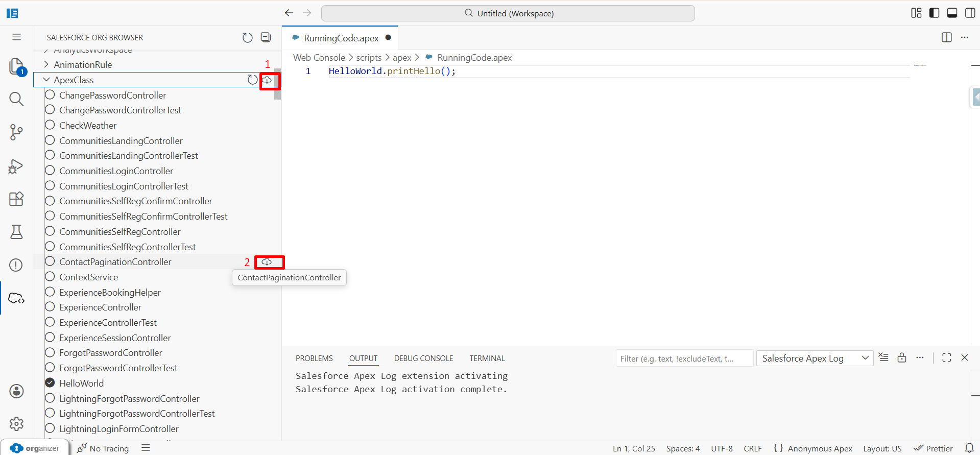Viewport: 980px width, 455px height.
Task: Select the ChangePasswordController radio circle
Action: pos(50,94)
